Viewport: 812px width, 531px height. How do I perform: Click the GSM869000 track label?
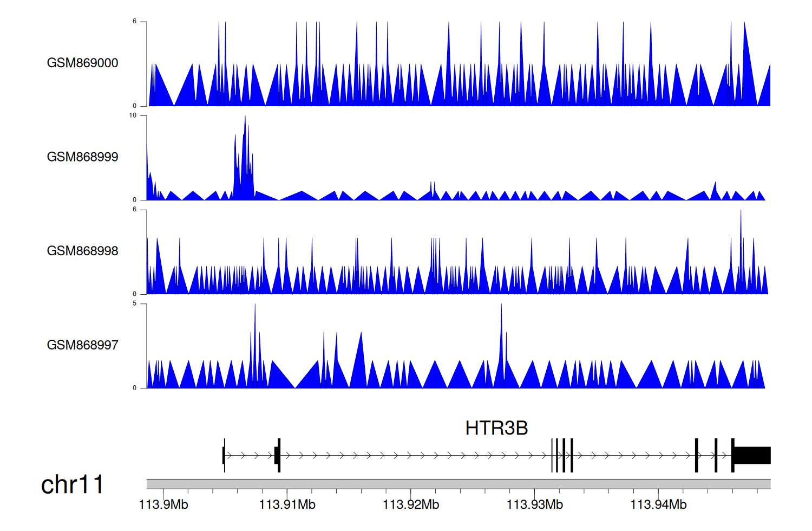(82, 63)
